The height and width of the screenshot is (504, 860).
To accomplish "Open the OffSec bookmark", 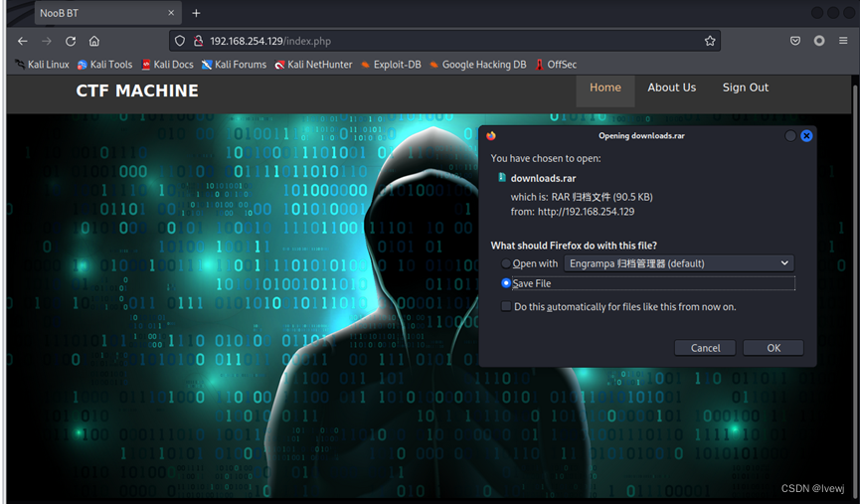I will 556,65.
